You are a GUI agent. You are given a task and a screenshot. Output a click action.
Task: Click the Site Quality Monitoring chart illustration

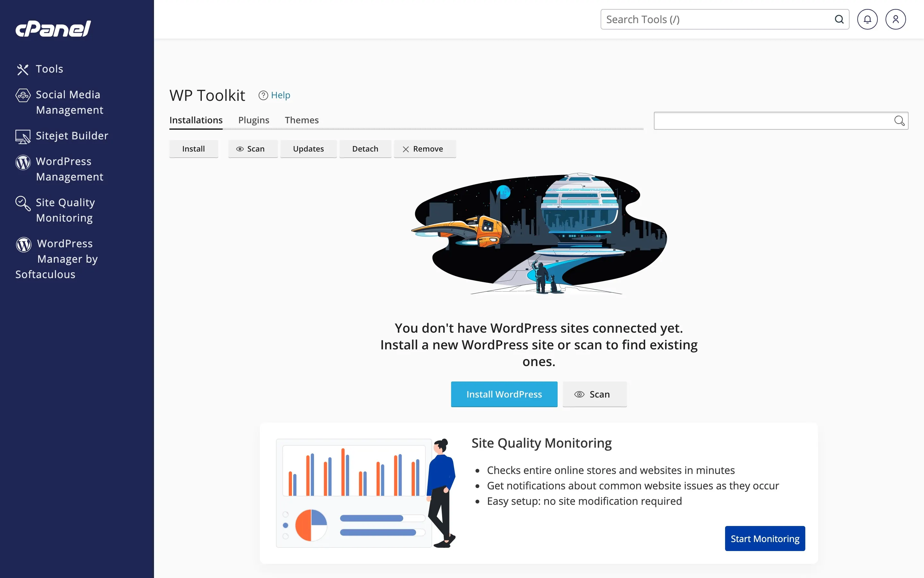pyautogui.click(x=366, y=493)
